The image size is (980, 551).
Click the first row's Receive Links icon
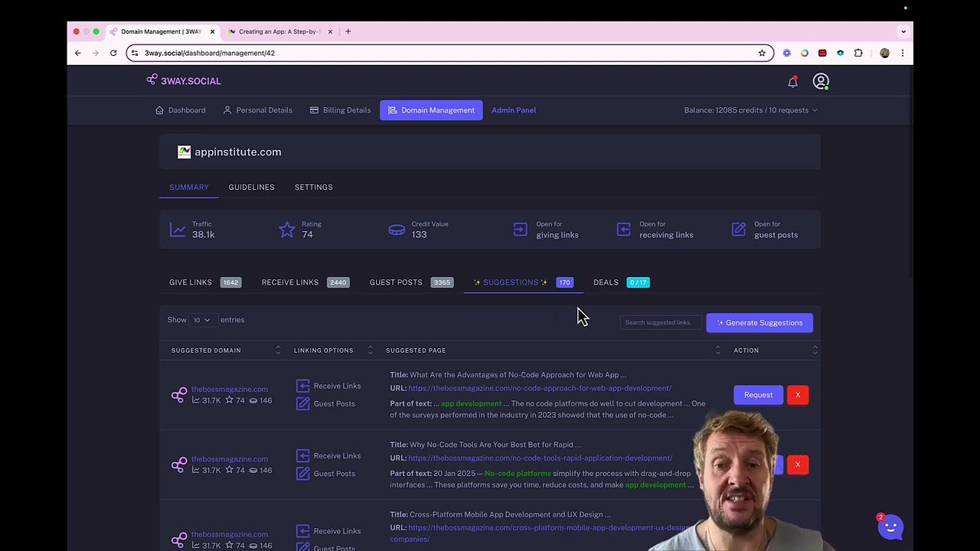click(302, 386)
